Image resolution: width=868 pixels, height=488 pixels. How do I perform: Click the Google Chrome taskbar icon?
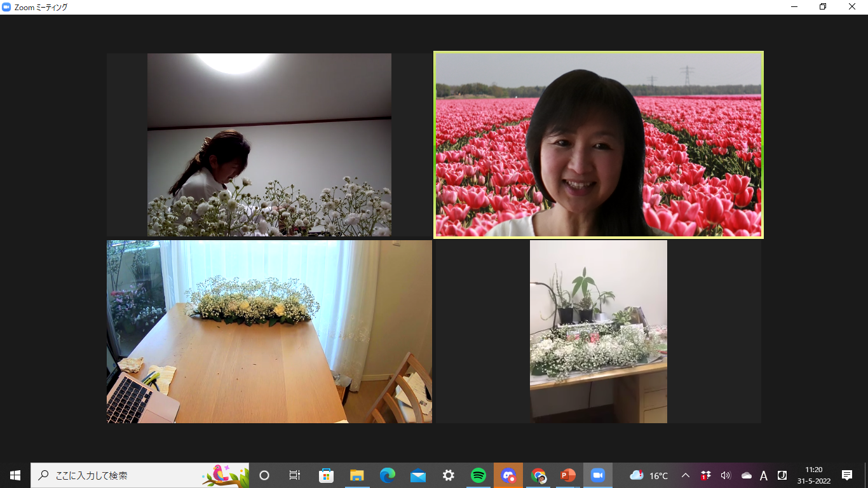(538, 475)
